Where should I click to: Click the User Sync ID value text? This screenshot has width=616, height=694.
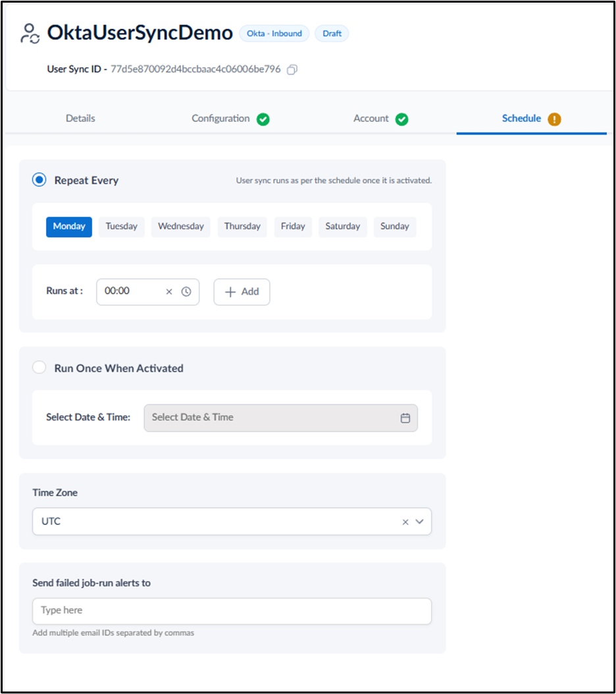[x=195, y=70]
